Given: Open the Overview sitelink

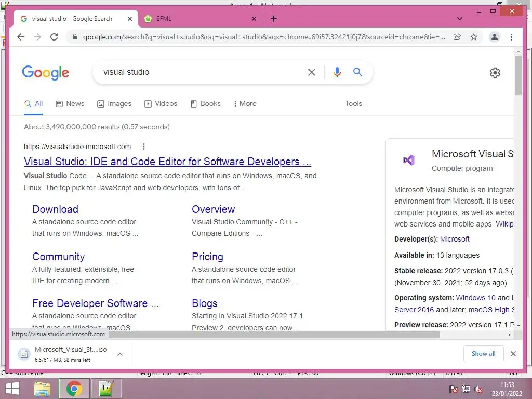Looking at the screenshot, I should 213,209.
